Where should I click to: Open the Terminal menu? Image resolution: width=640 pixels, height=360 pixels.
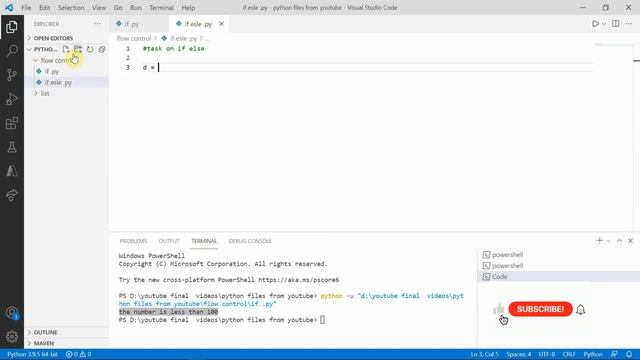coord(161,7)
